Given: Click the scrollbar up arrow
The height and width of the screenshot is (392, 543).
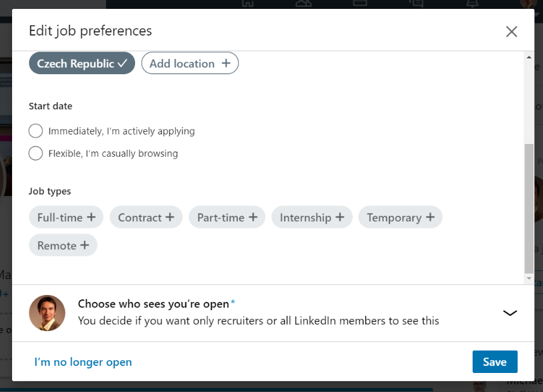Looking at the screenshot, I should pyautogui.click(x=529, y=57).
